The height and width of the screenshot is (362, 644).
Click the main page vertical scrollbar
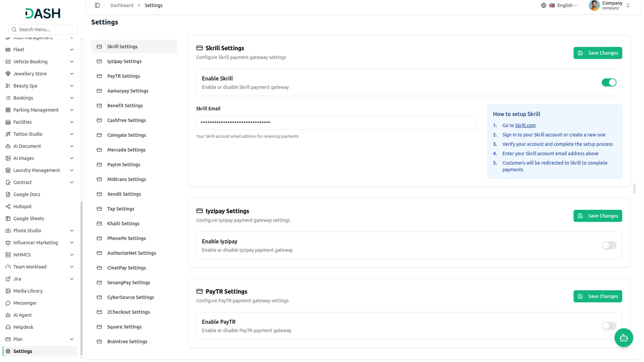(x=634, y=188)
